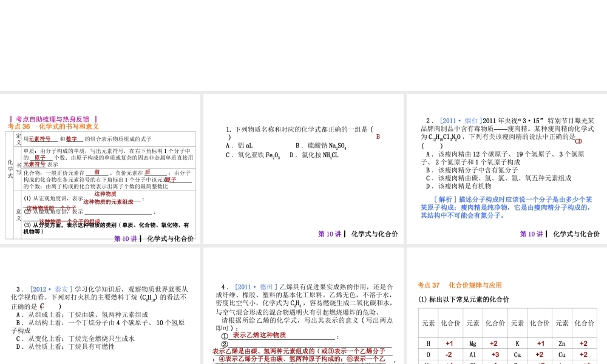Image resolution: width=607 pixels, height=364 pixels.
Task: Click the [2011·德州] source tag
Action: click(x=256, y=287)
